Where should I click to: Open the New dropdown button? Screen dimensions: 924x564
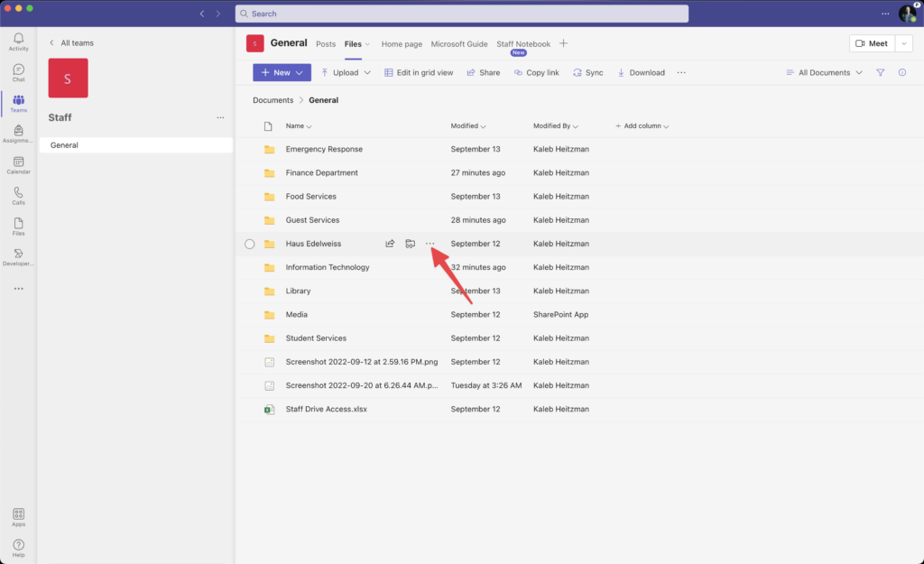click(282, 72)
